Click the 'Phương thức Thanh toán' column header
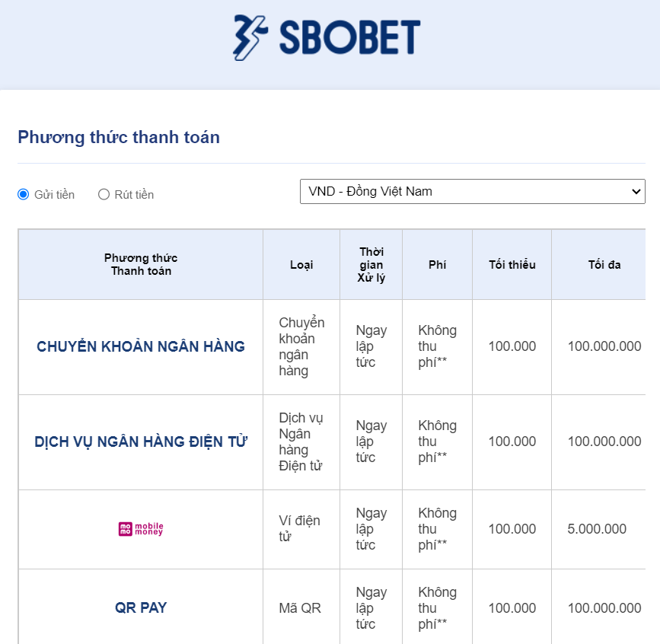The image size is (660, 644). [x=140, y=264]
